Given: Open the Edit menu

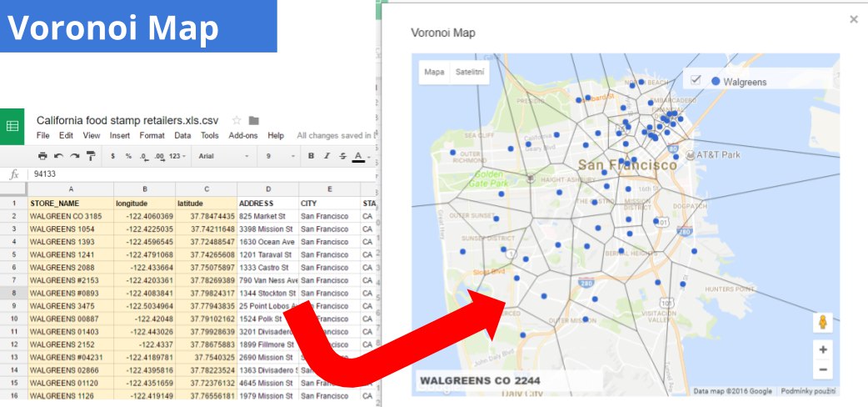Looking at the screenshot, I should 66,135.
